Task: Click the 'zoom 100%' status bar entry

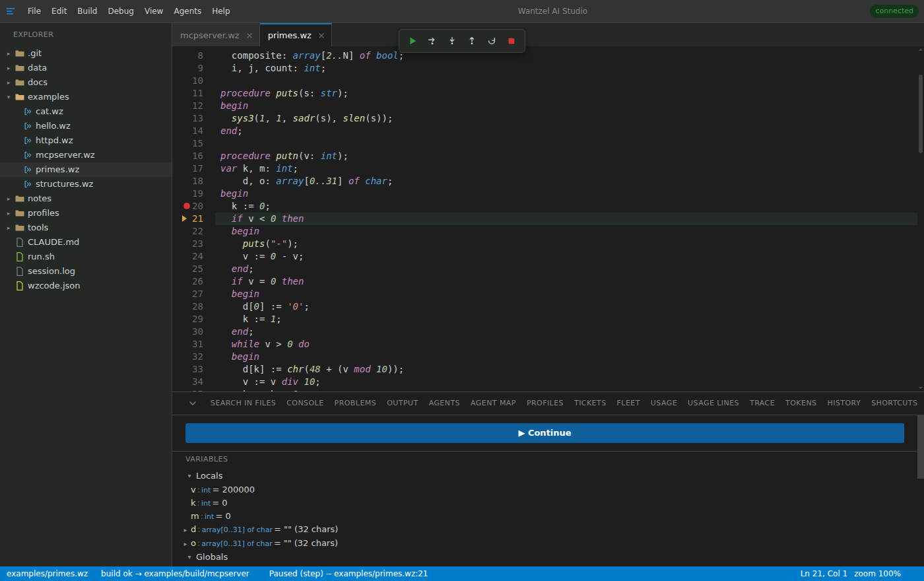Action: click(877, 574)
